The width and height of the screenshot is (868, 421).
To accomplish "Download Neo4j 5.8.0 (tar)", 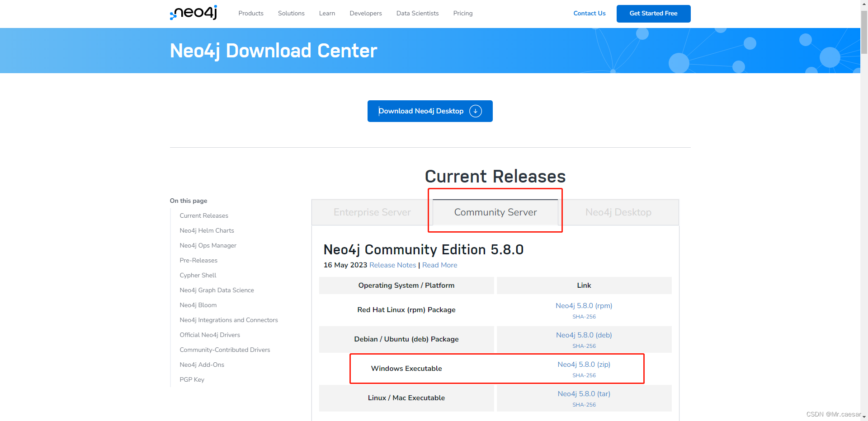I will click(584, 394).
